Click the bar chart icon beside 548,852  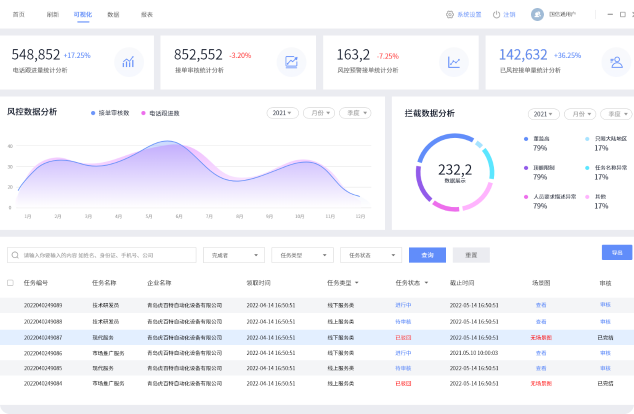(127, 62)
